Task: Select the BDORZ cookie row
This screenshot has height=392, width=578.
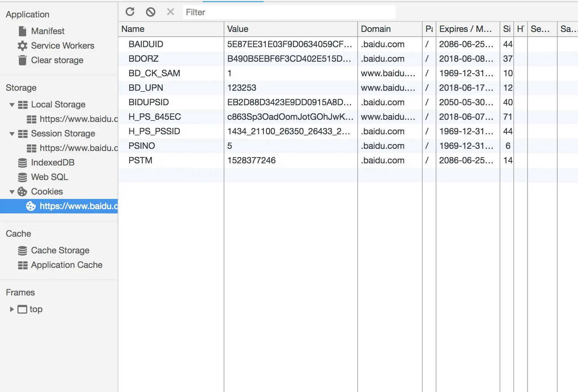Action: point(348,59)
